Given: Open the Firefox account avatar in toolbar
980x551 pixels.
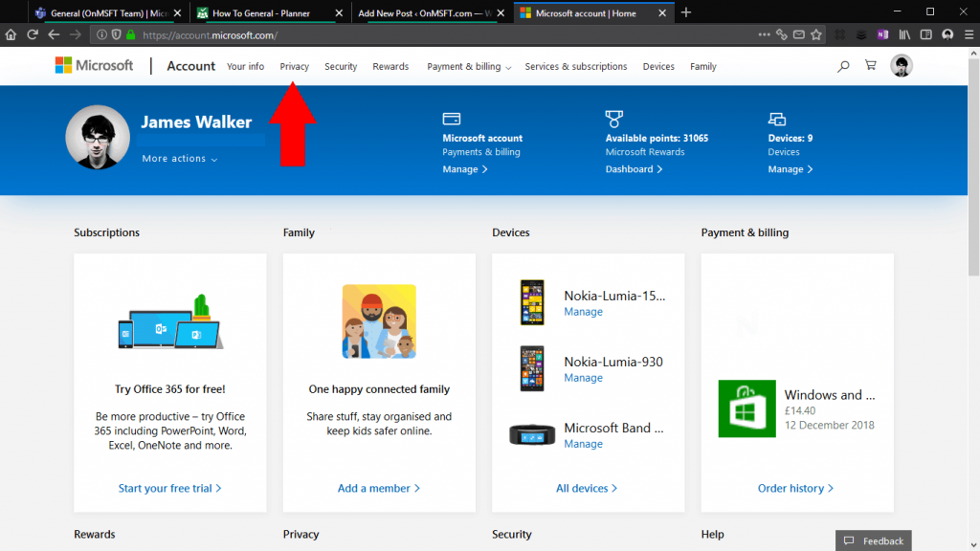Looking at the screenshot, I should [947, 35].
